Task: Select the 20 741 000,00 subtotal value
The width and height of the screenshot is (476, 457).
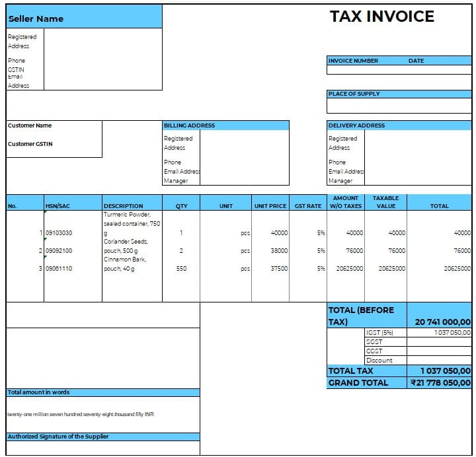Action: [x=442, y=322]
